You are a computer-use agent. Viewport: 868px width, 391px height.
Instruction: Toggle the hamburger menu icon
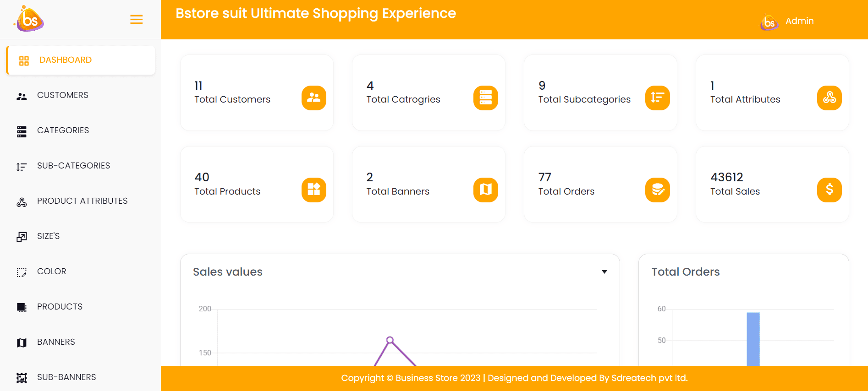(136, 20)
